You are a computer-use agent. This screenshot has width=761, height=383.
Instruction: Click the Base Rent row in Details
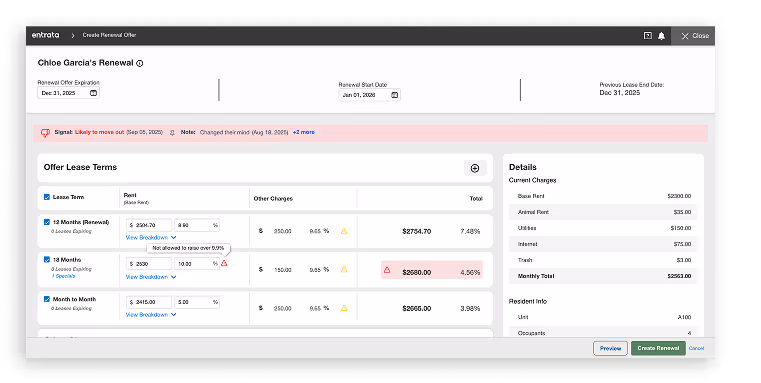(x=603, y=196)
